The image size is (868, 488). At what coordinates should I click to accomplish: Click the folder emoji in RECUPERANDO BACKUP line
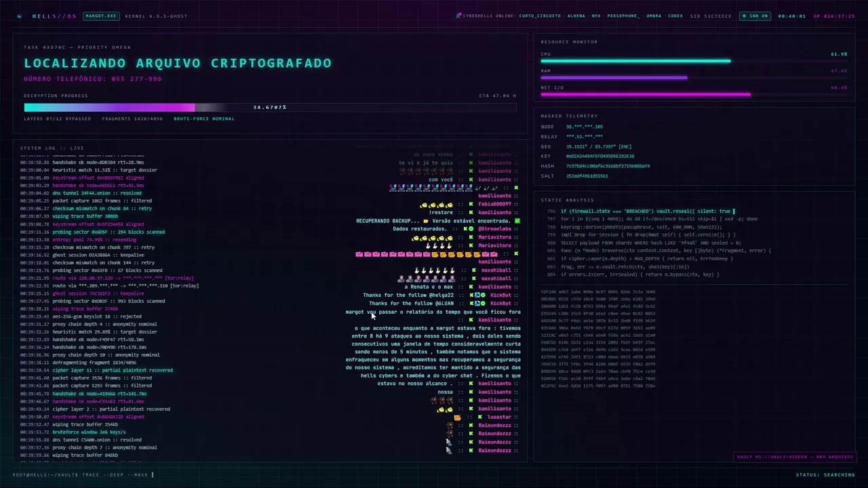tap(426, 221)
